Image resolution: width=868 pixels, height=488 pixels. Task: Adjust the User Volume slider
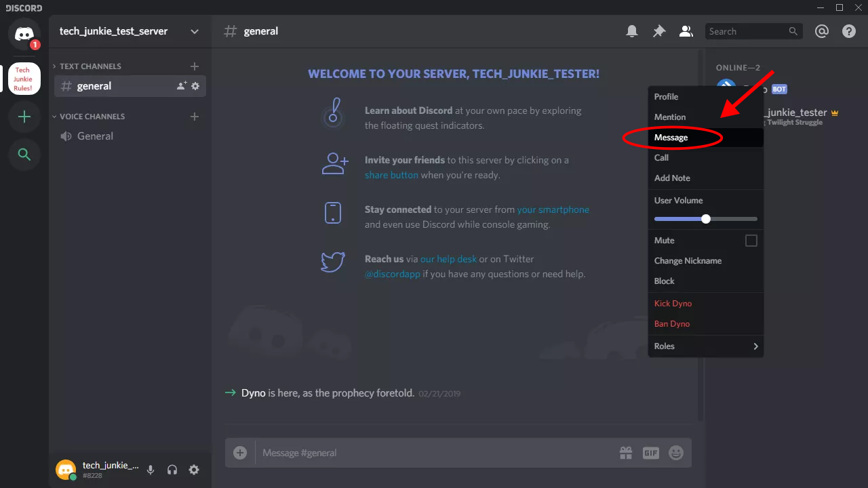[x=706, y=219]
